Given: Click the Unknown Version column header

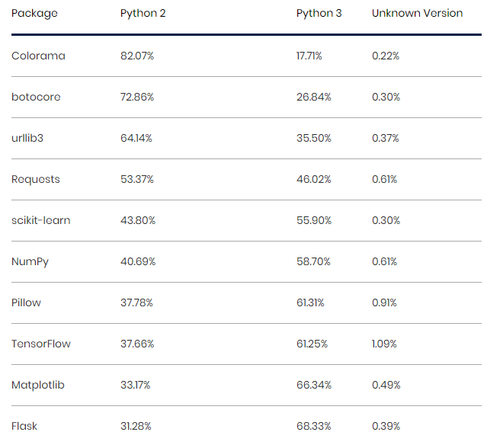Looking at the screenshot, I should [417, 14].
